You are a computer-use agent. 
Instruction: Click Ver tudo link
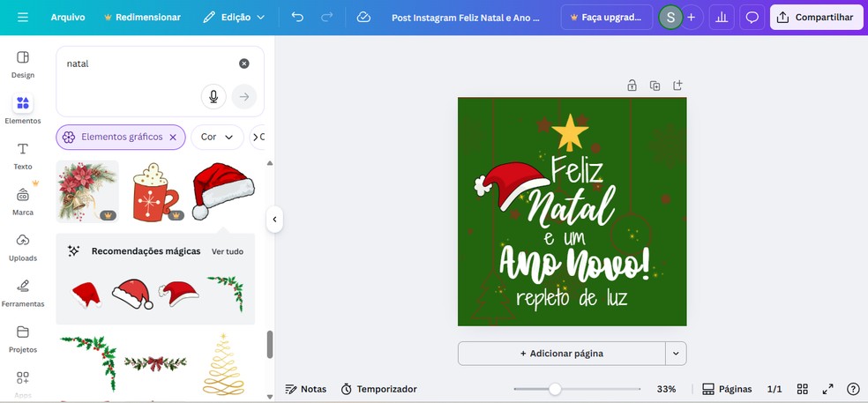(227, 251)
